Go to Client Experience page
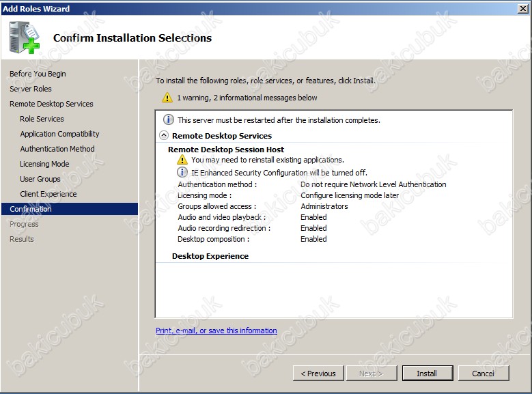The width and height of the screenshot is (532, 394). coord(48,194)
